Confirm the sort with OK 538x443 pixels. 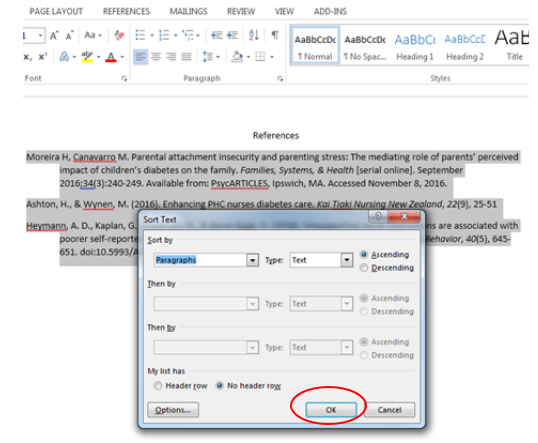point(331,410)
